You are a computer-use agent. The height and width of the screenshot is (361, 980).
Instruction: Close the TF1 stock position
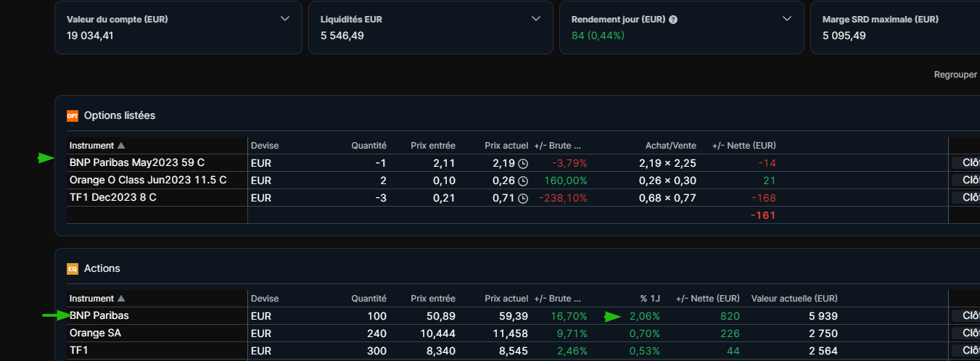pos(965,351)
